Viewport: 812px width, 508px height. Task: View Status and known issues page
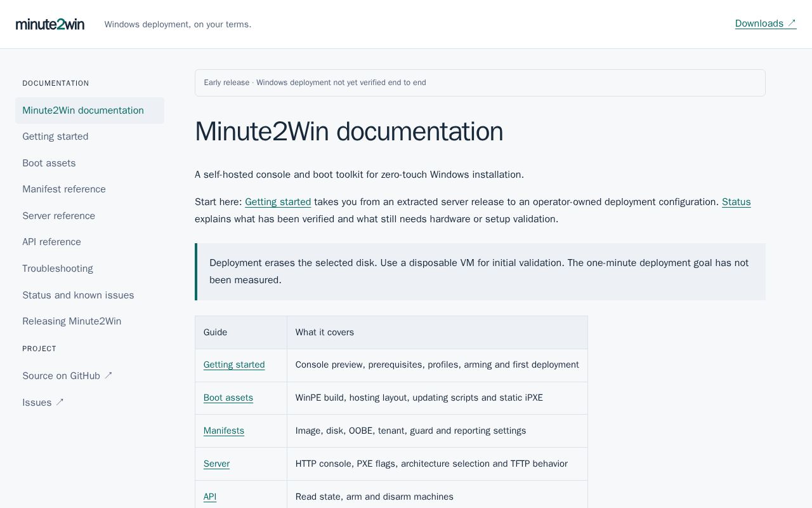click(x=89, y=295)
